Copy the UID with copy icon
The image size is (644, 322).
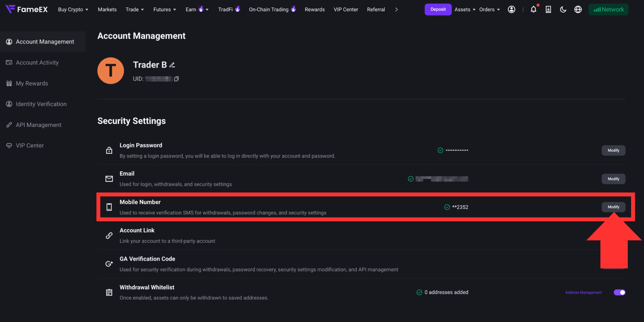click(x=176, y=79)
